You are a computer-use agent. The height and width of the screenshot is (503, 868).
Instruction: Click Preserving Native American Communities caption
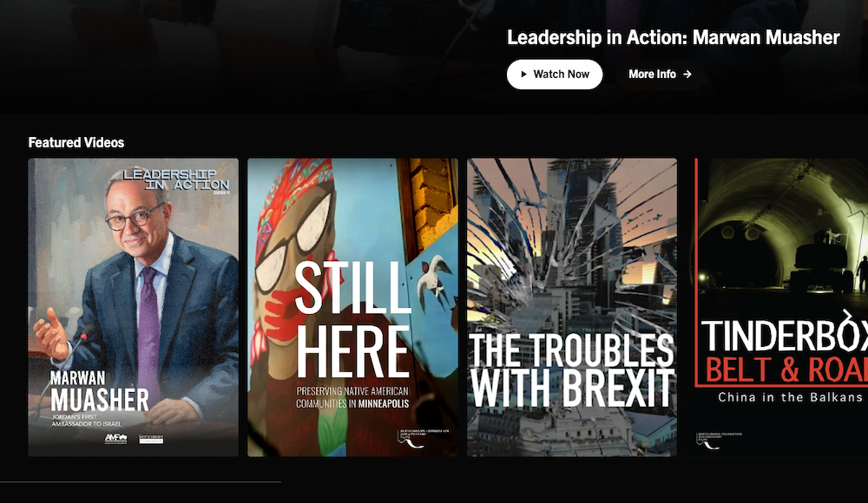pos(352,397)
